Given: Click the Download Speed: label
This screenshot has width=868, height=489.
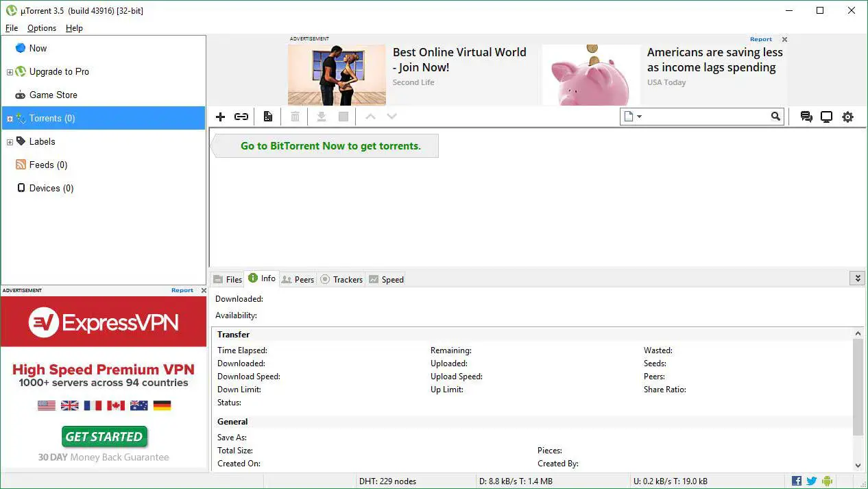Looking at the screenshot, I should (249, 377).
